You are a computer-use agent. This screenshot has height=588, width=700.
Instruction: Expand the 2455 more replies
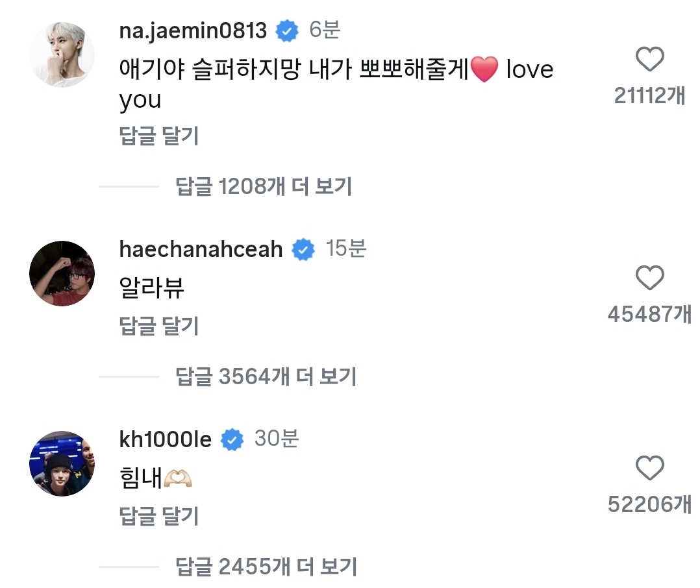266,567
